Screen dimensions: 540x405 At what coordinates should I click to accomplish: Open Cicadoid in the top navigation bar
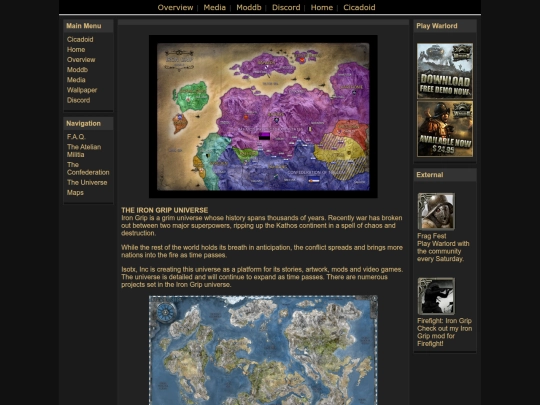(359, 7)
